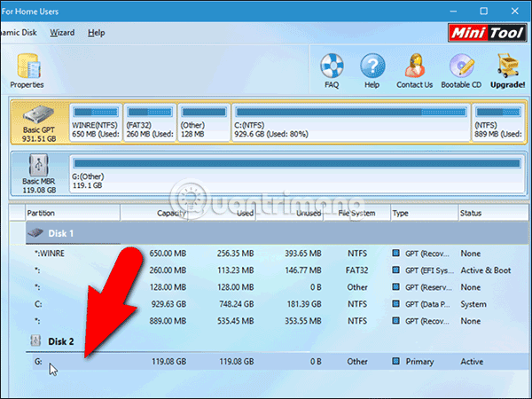Open the Wizard menu
The image size is (532, 399).
[62, 33]
